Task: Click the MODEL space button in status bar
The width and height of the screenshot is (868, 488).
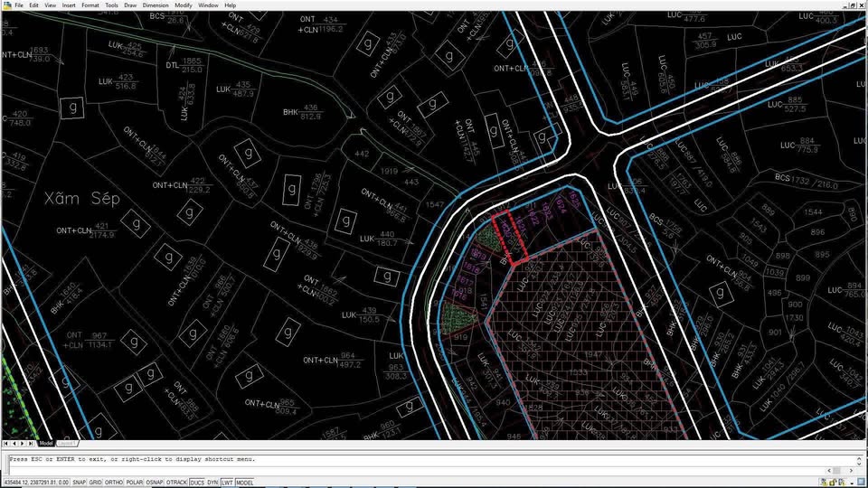Action: click(x=244, y=483)
